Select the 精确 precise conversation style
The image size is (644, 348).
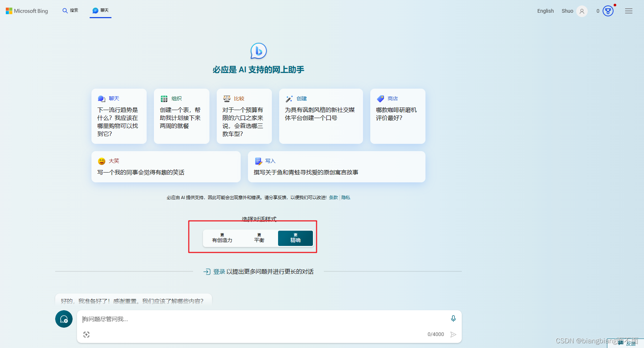[x=295, y=238]
